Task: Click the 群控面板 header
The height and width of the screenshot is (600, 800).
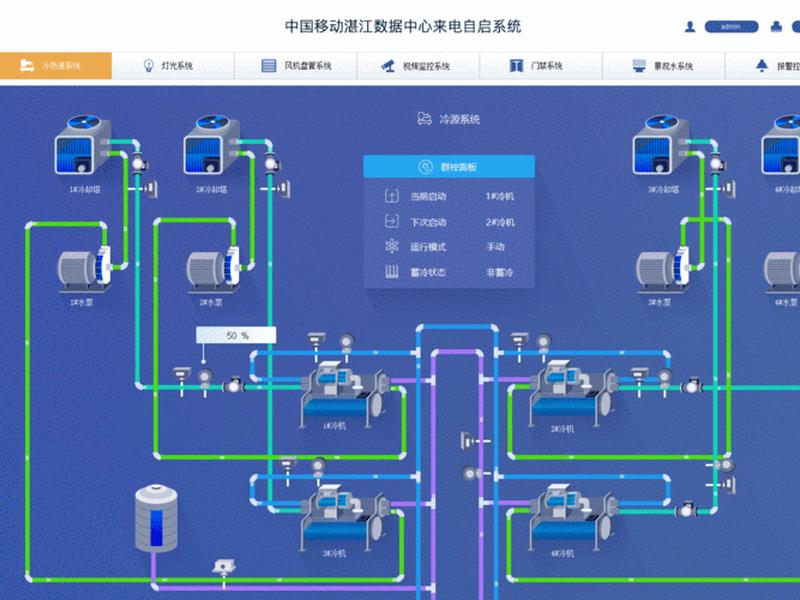Action: point(449,166)
